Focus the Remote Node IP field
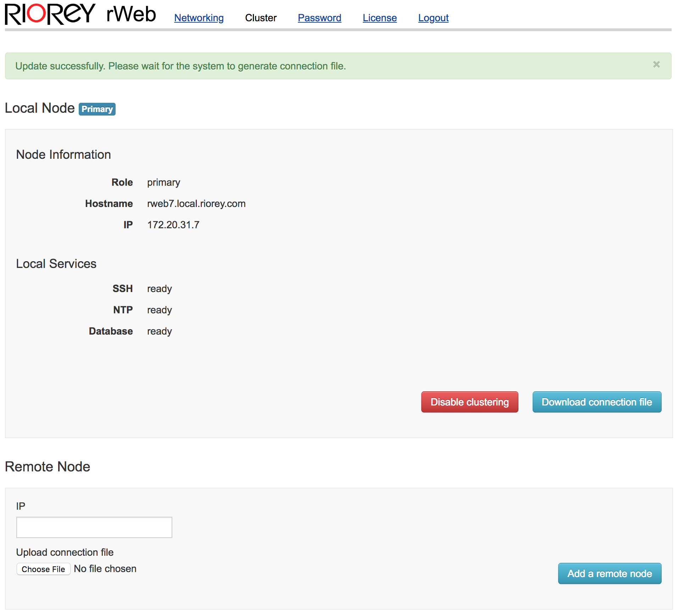Image resolution: width=678 pixels, height=616 pixels. coord(94,527)
